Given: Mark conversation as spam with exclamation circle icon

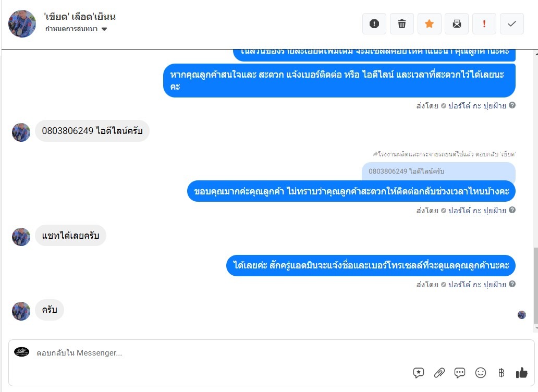Looking at the screenshot, I should (x=374, y=23).
